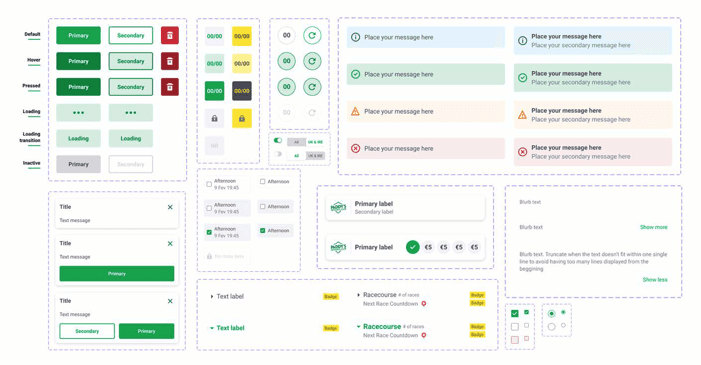701x365 pixels.
Task: Select the green All segment
Action: click(x=296, y=156)
